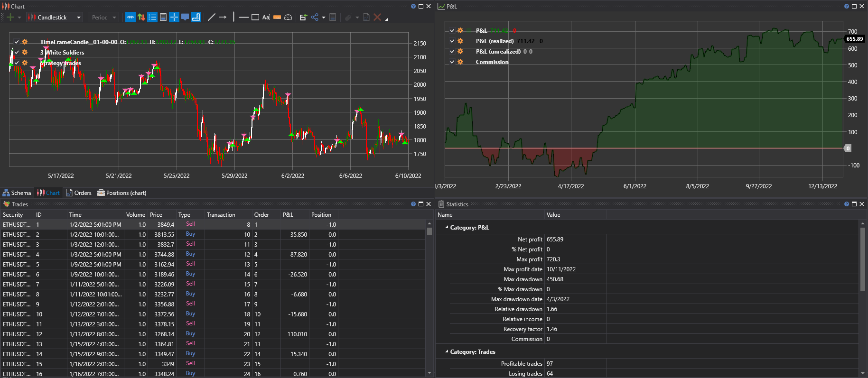
Task: Click the green-orange up/down arrows icon
Action: [141, 17]
